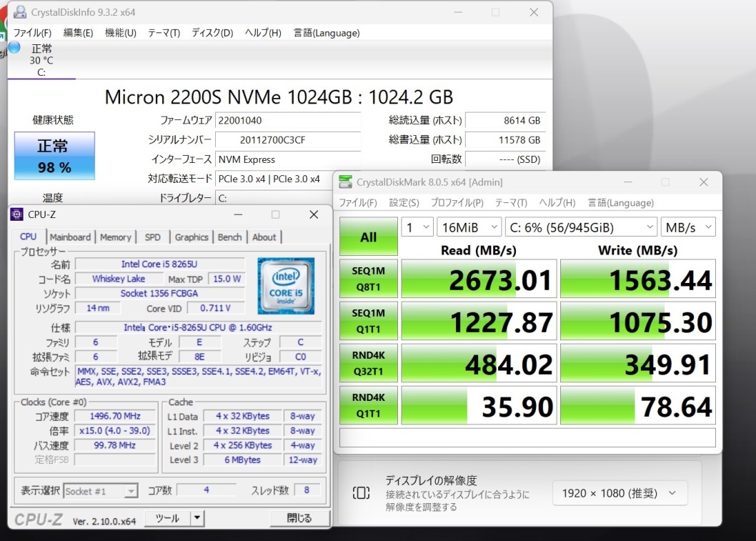Open the ディスク(D) menu in CrystalDiskInfo

212,33
